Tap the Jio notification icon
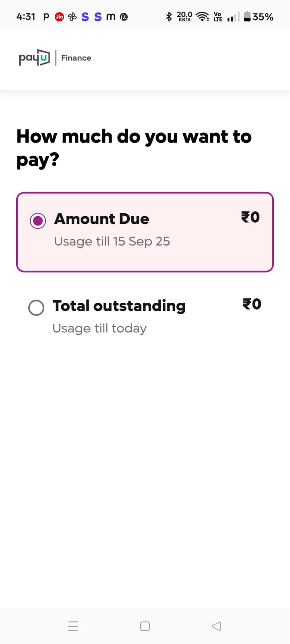 (x=59, y=17)
